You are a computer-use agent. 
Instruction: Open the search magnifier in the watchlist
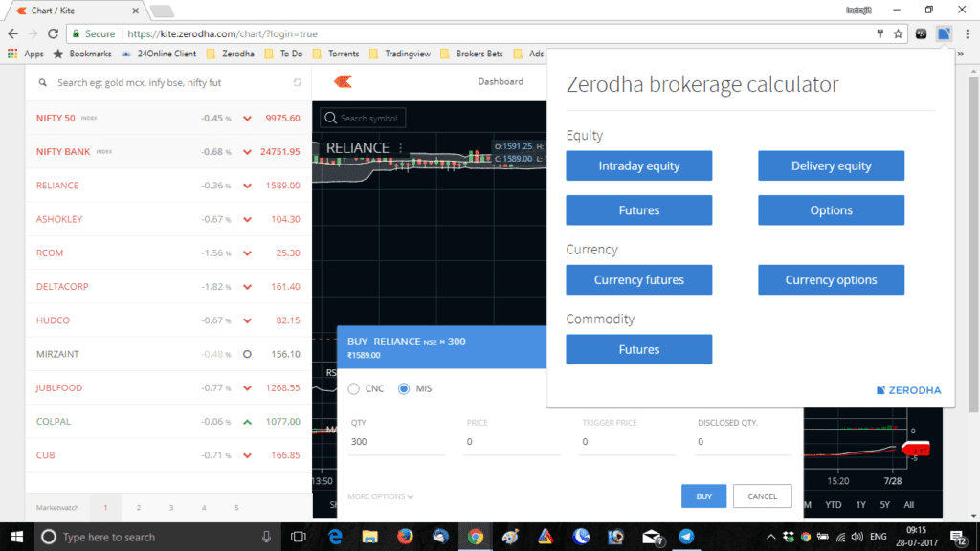click(x=42, y=83)
